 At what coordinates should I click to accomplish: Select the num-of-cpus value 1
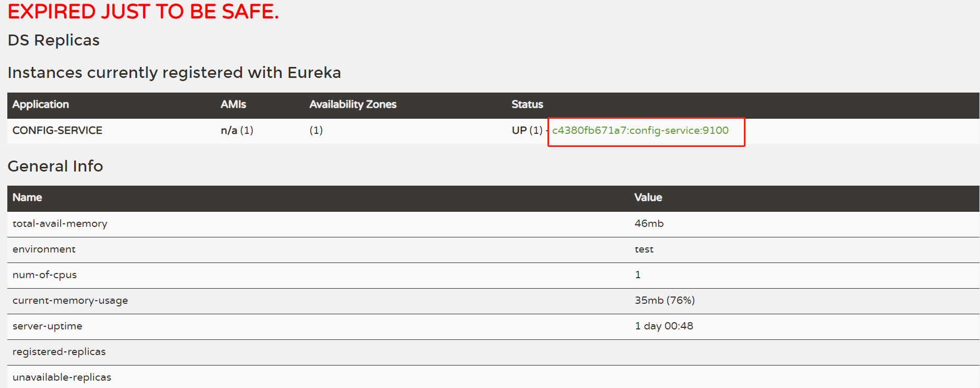[x=637, y=275]
